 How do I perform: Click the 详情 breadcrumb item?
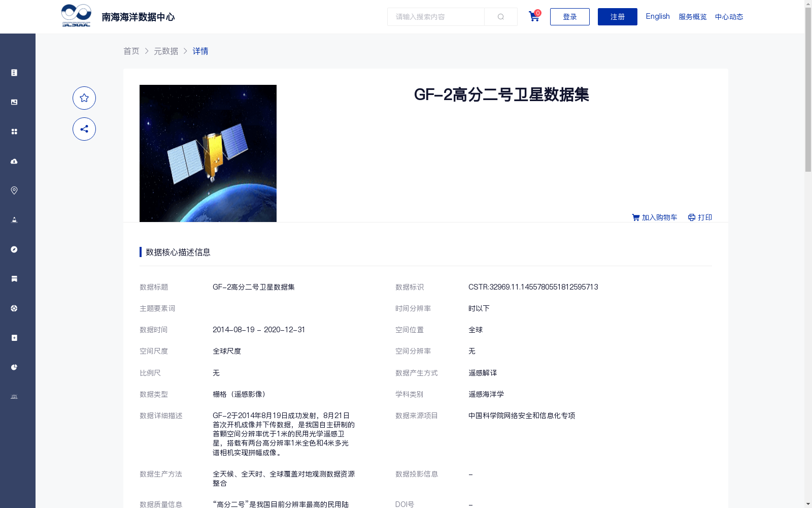(x=200, y=51)
